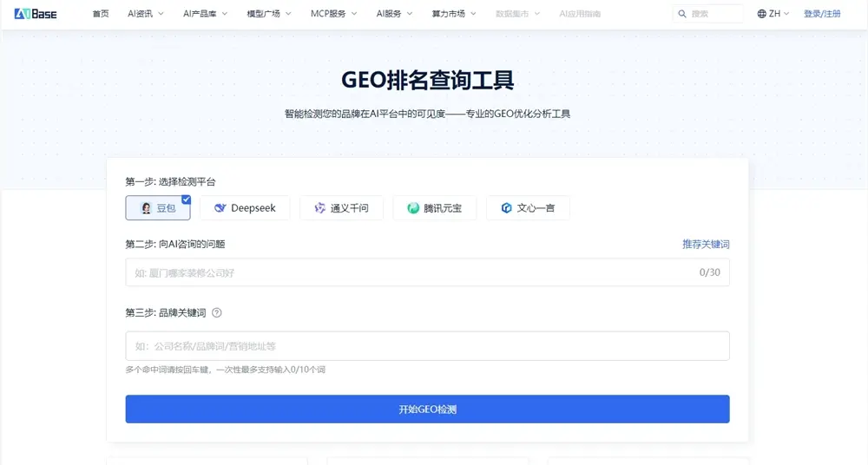Image resolution: width=868 pixels, height=465 pixels.
Task: Click the 文心一言 platform icon
Action: (x=506, y=208)
